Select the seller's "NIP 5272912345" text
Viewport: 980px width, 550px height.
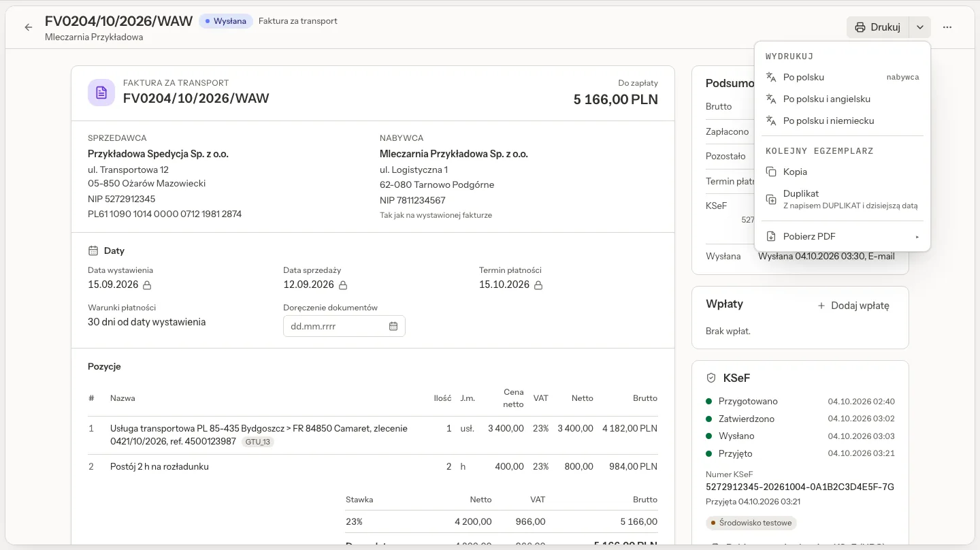[x=122, y=199]
